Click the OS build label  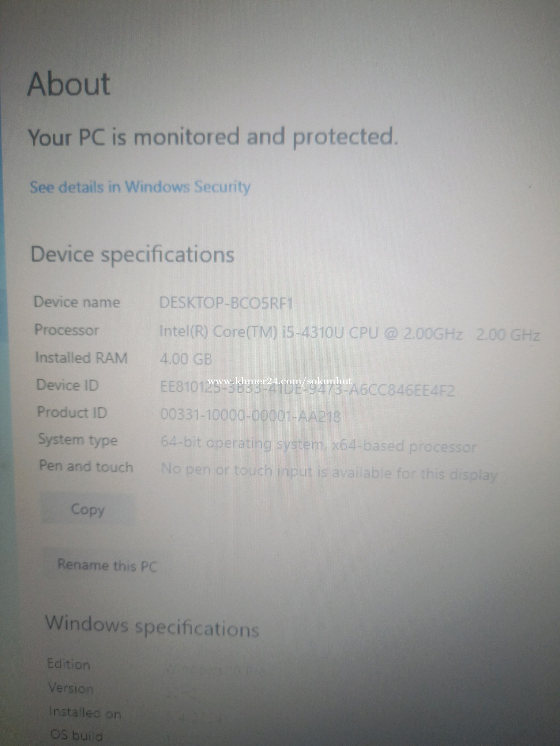[76, 735]
